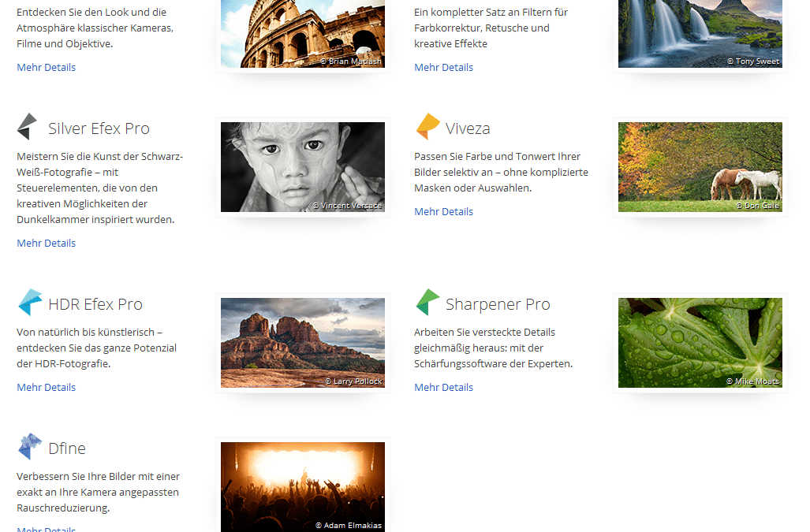Click the Silver Efex Pro heading
This screenshot has height=532, width=810.
click(99, 128)
